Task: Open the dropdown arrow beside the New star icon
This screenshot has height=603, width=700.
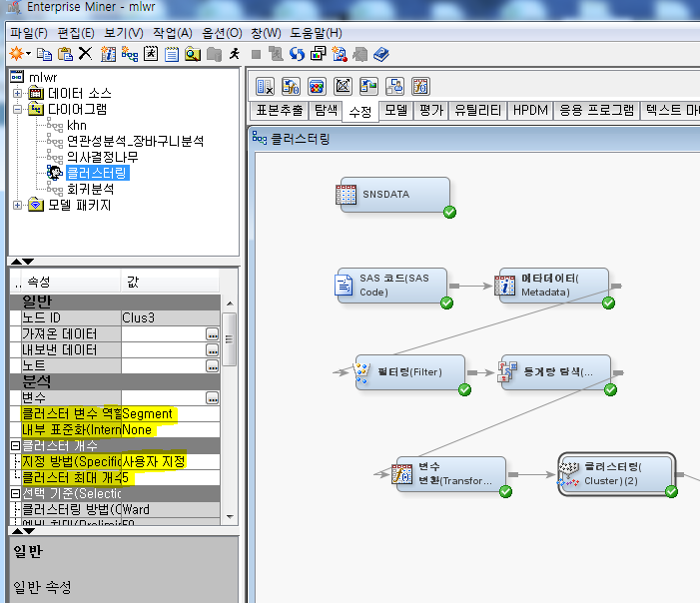Action: tap(28, 54)
